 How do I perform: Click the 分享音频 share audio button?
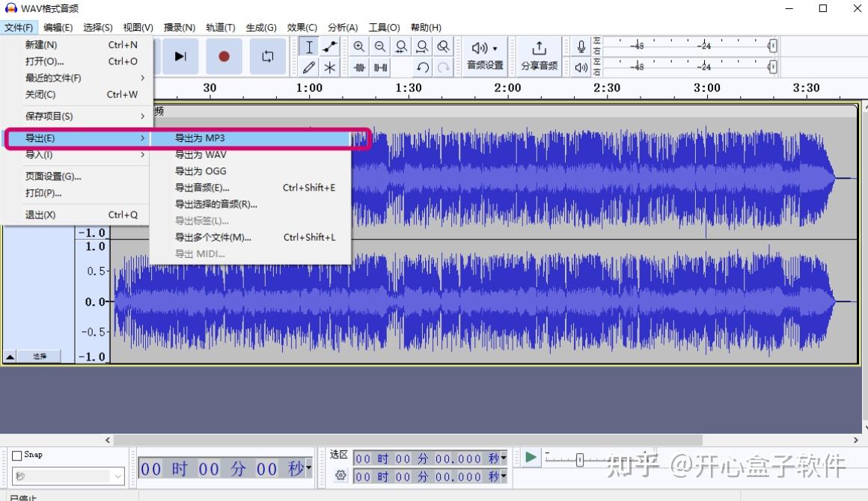point(540,56)
